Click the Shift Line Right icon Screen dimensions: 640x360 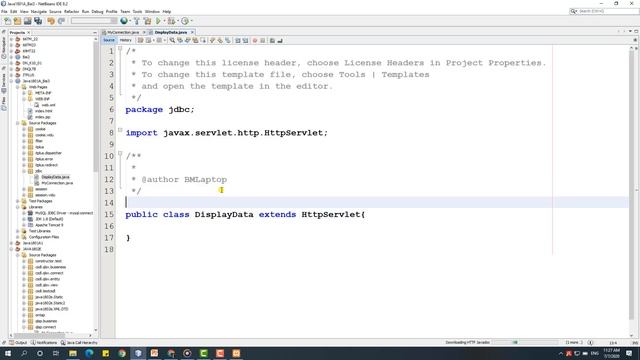click(245, 40)
